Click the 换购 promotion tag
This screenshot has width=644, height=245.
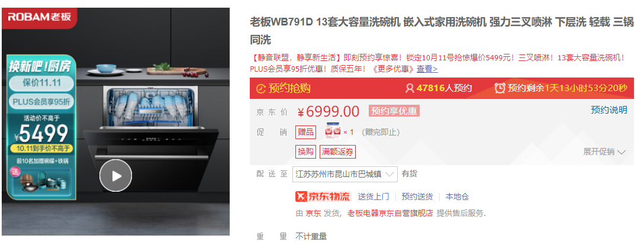click(x=305, y=152)
